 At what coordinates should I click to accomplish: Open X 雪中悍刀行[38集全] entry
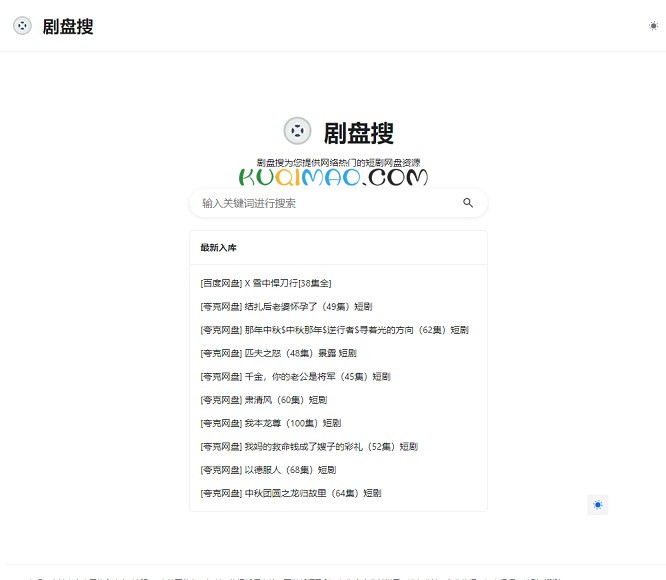coord(266,283)
